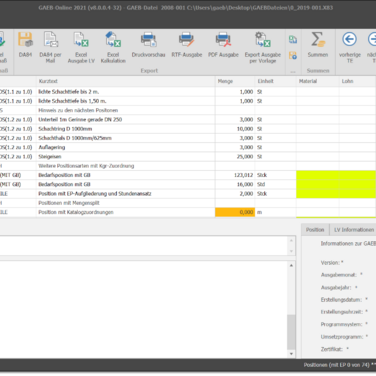Click 'Weitere Positionsarten mit Kgr-Zuordnung' heading row
Viewport: 376px width, 376px height.
pyautogui.click(x=86, y=166)
